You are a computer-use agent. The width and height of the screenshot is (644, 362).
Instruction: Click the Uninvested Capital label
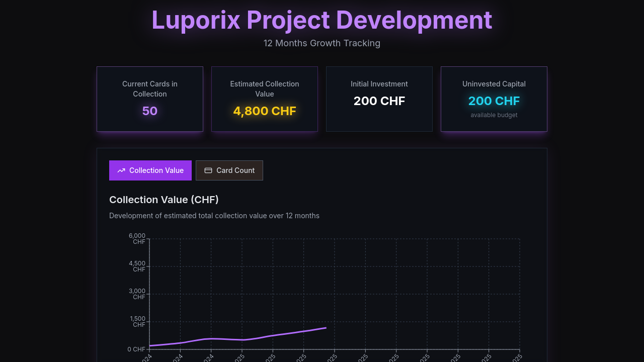(x=494, y=84)
